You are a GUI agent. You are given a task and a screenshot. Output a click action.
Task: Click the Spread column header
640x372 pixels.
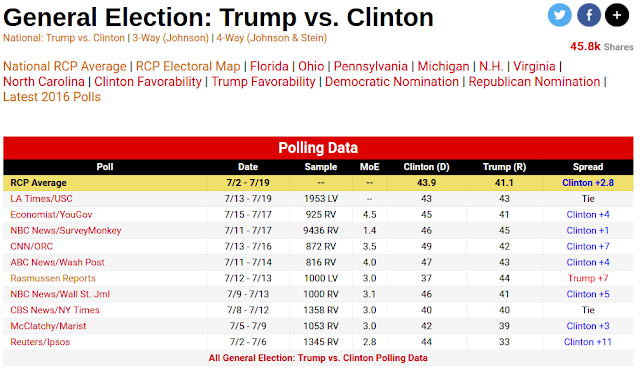point(588,167)
